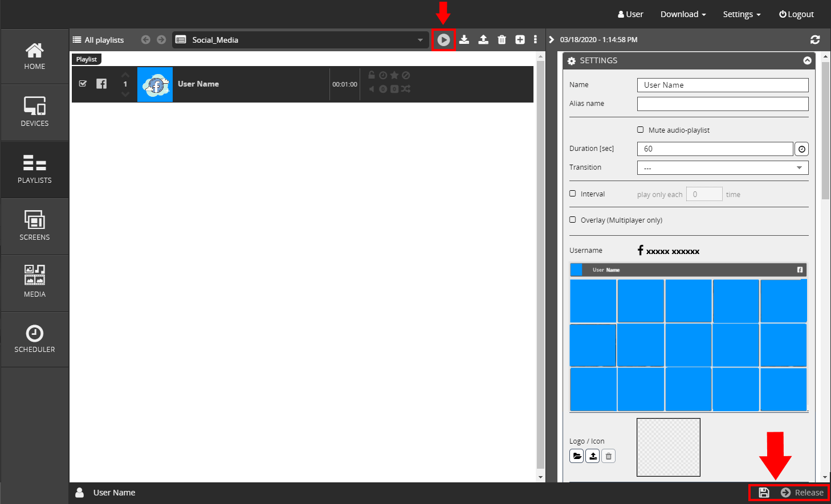Viewport: 831px width, 504px height.
Task: Open folder icon under Logo / Icon
Action: (x=576, y=456)
